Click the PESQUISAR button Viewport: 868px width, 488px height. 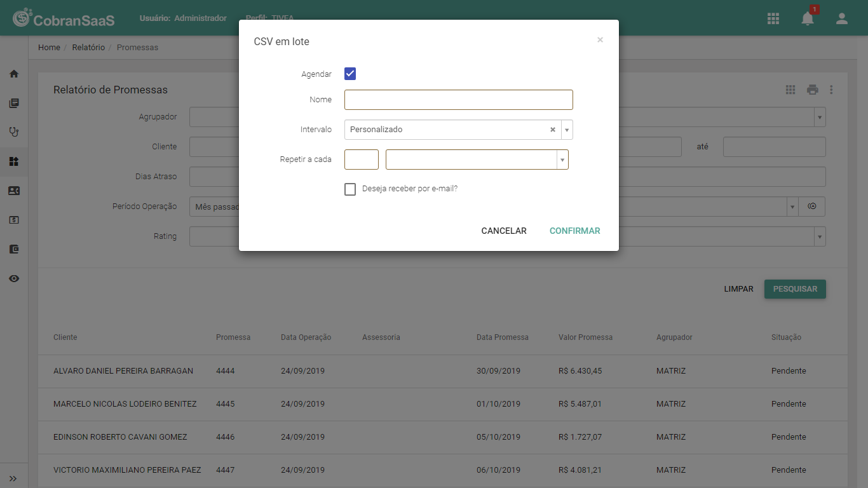pos(795,289)
